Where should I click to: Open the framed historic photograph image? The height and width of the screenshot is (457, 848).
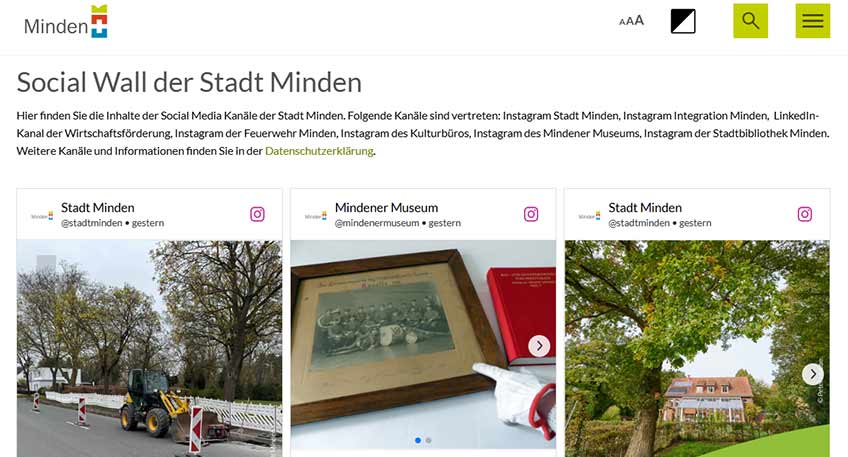423,344
